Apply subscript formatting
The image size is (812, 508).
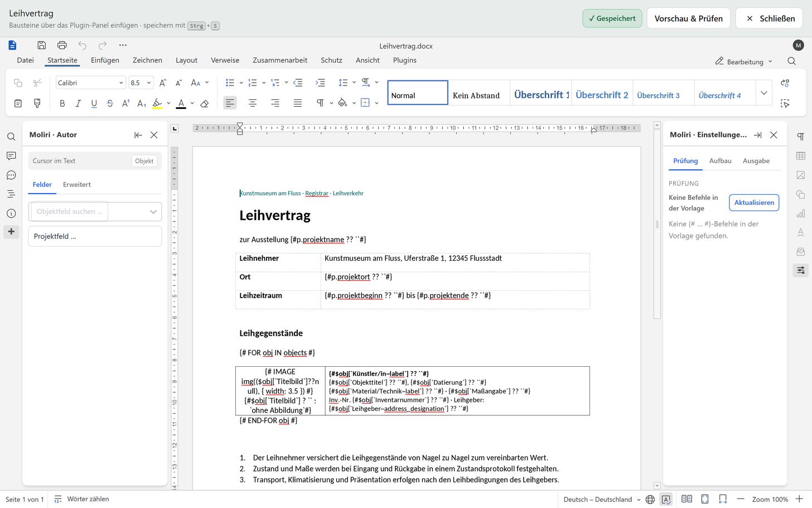[x=142, y=103]
